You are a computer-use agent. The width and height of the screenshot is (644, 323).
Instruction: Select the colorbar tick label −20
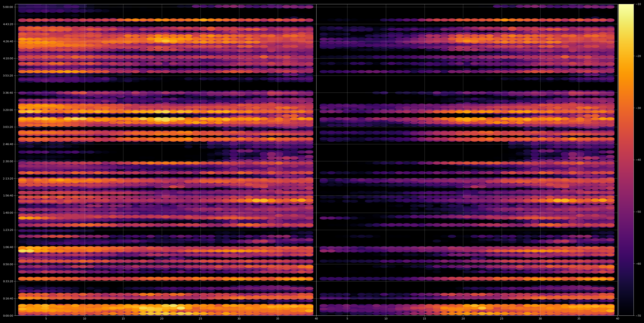(638, 56)
